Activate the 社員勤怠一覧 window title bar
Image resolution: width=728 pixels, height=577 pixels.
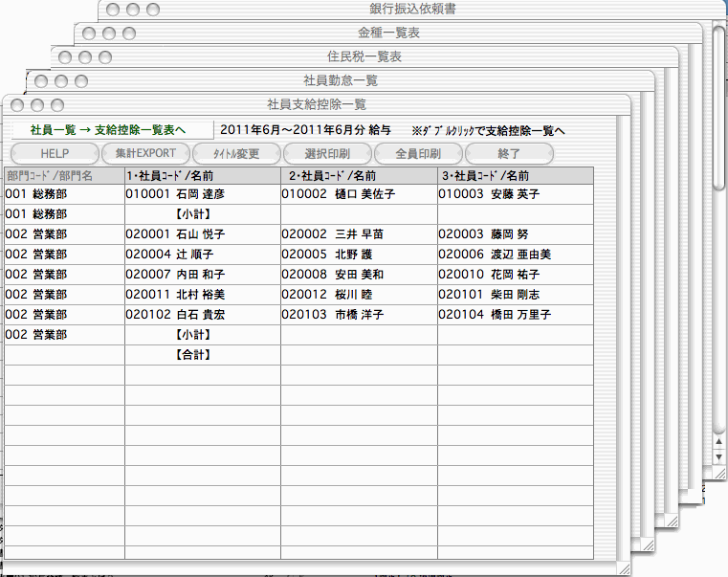pos(340,80)
